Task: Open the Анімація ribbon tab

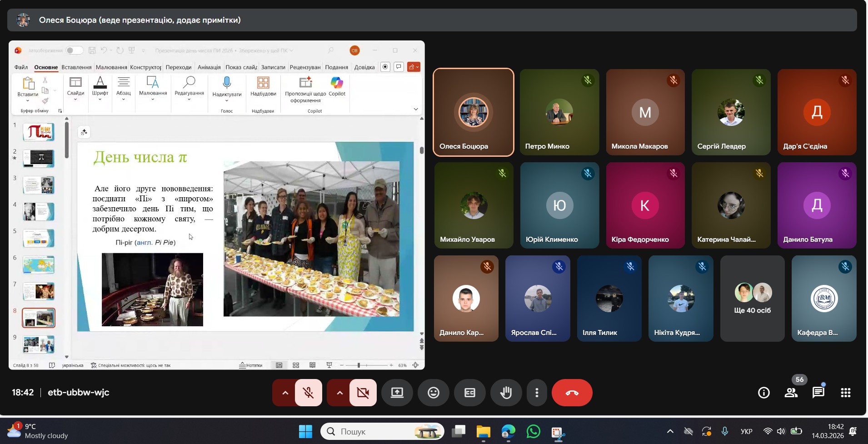Action: coord(209,67)
